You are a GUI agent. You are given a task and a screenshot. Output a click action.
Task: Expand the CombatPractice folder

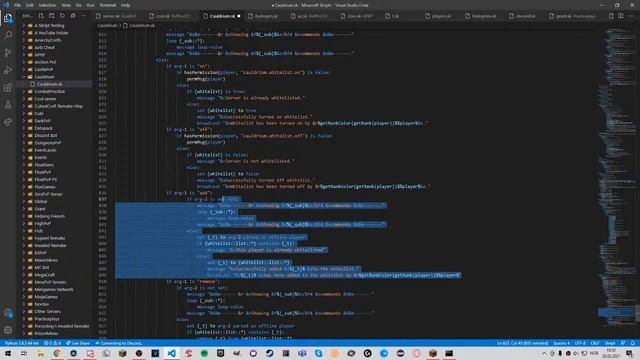pyautogui.click(x=49, y=91)
